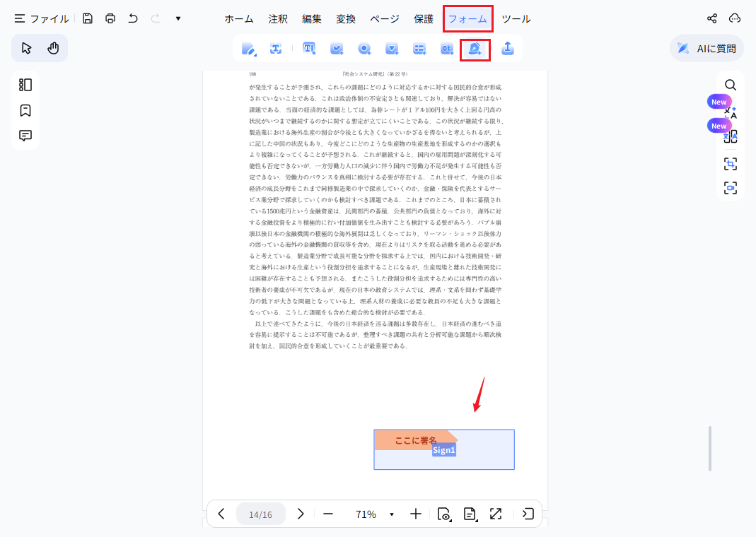The image size is (756, 537).
Task: Click the fill form edit icon
Action: [x=249, y=49]
